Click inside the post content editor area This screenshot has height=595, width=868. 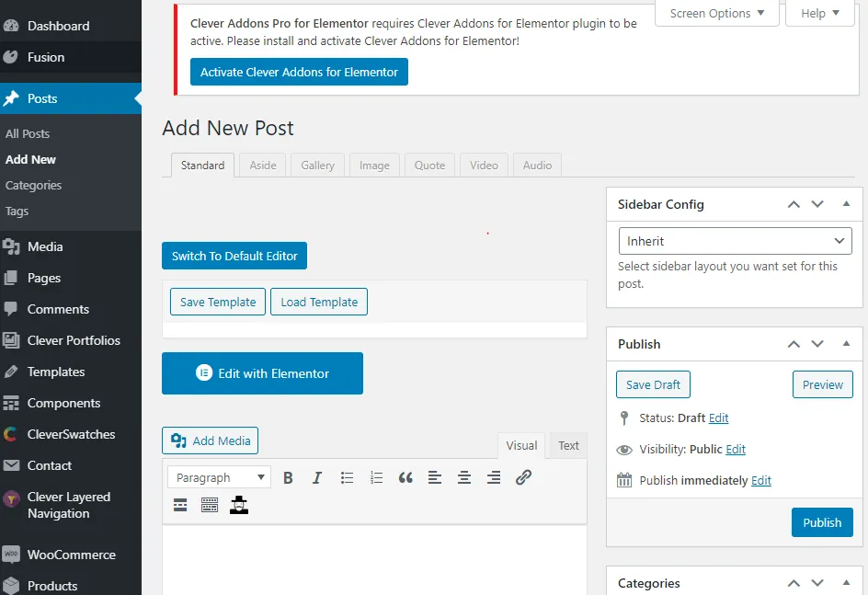pyautogui.click(x=375, y=560)
